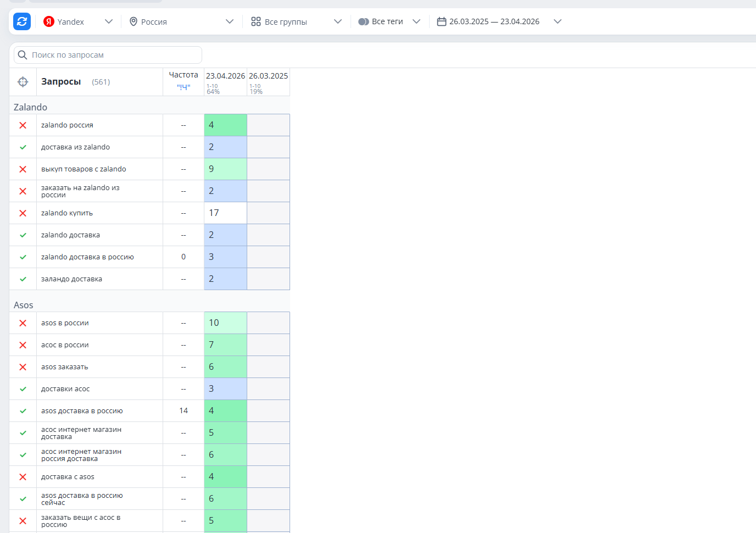The width and height of the screenshot is (756, 533).
Task: Click the crosshair target icon in table header
Action: [x=23, y=82]
